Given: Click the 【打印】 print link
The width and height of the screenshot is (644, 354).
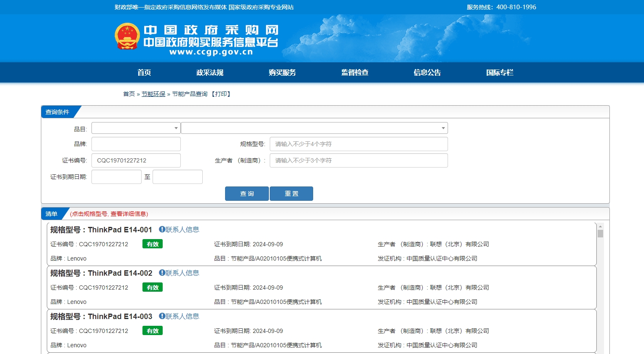Looking at the screenshot, I should click(221, 94).
